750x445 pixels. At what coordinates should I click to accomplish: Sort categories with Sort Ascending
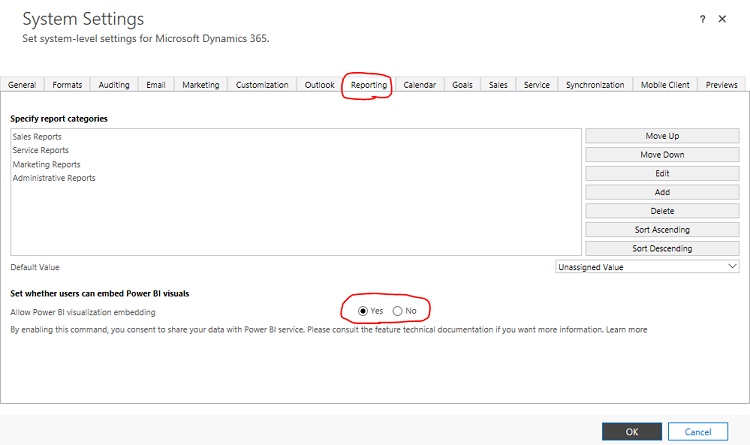tap(662, 230)
